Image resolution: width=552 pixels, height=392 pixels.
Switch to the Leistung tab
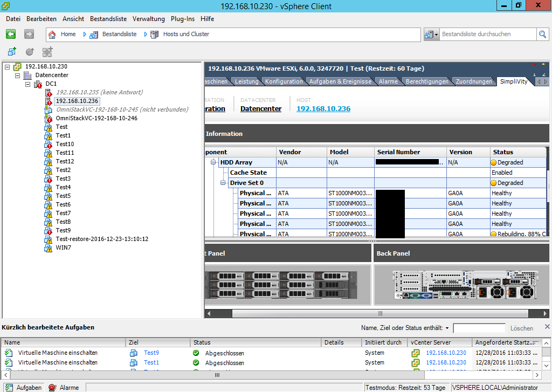point(246,82)
